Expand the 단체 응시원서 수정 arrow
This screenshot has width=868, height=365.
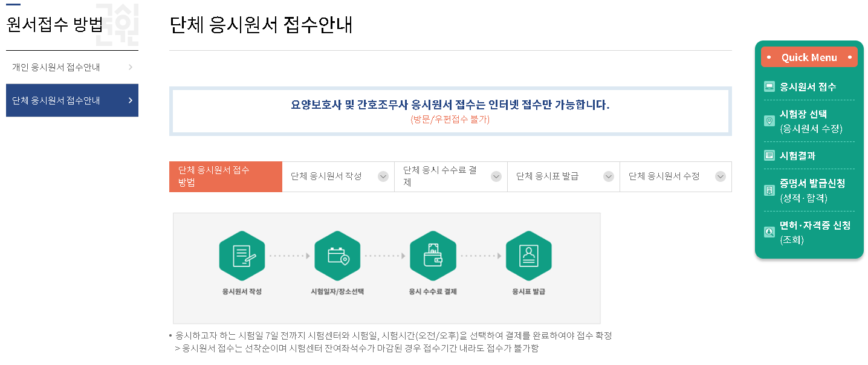721,176
